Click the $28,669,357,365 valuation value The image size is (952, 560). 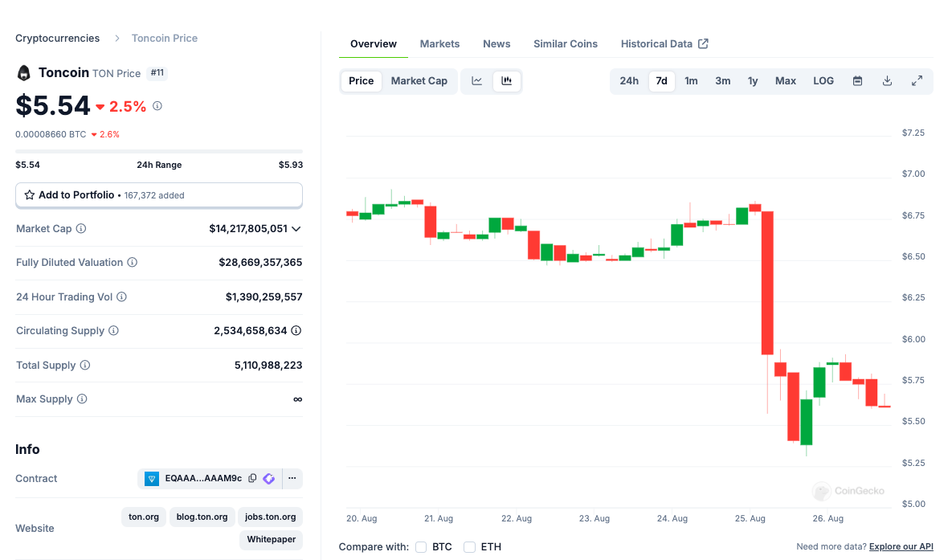click(260, 263)
